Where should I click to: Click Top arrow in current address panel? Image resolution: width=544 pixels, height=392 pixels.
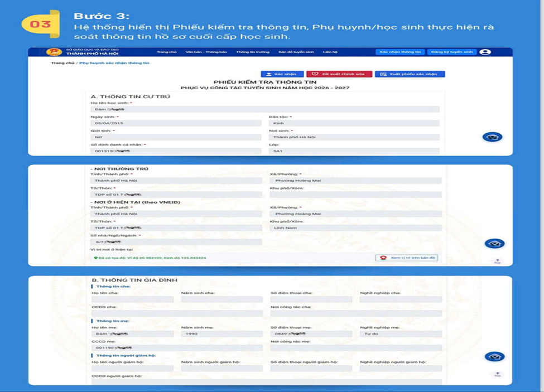(x=497, y=261)
